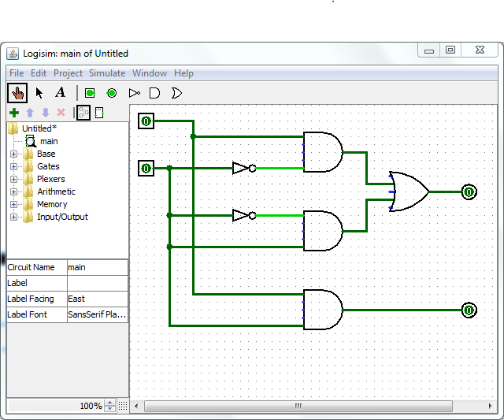
Task: Open the Project menu
Action: pos(69,73)
